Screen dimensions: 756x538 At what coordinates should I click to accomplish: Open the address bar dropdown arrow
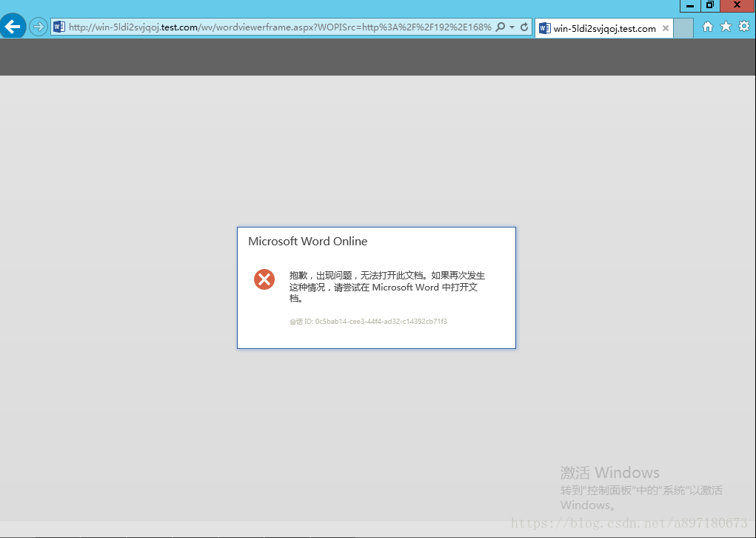tap(512, 27)
